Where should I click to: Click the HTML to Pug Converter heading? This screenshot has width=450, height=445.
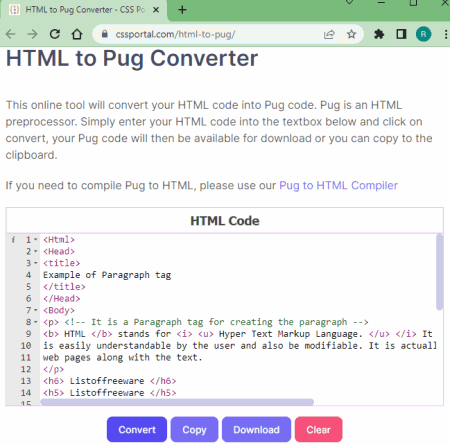coord(132,59)
